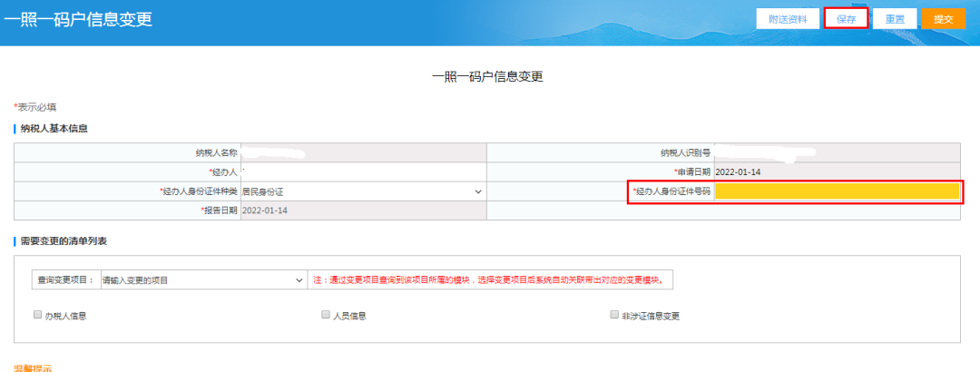Enable the 非涉证信息变更 checkbox

(x=614, y=315)
